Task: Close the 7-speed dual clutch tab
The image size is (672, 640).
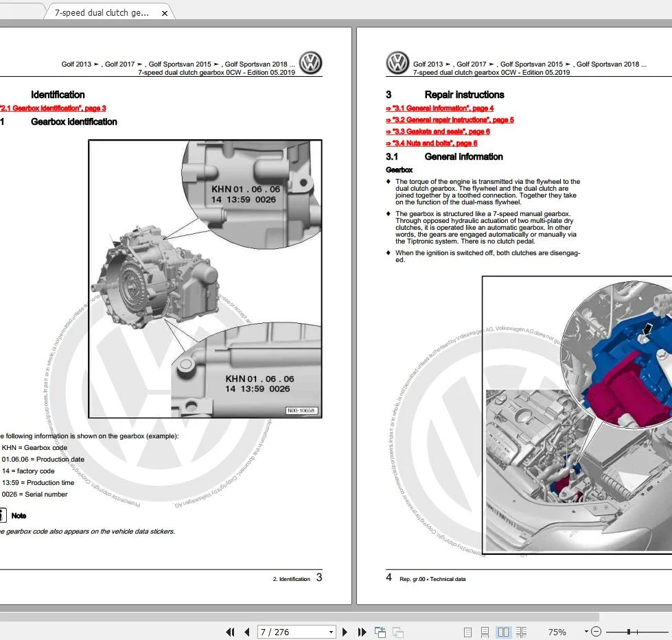Action: [x=165, y=13]
